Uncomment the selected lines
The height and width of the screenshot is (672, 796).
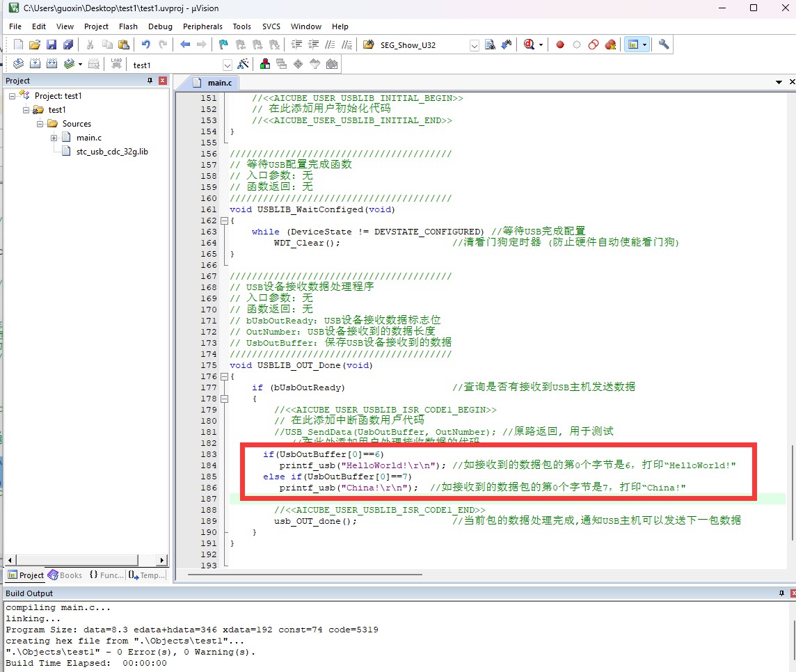pyautogui.click(x=347, y=45)
